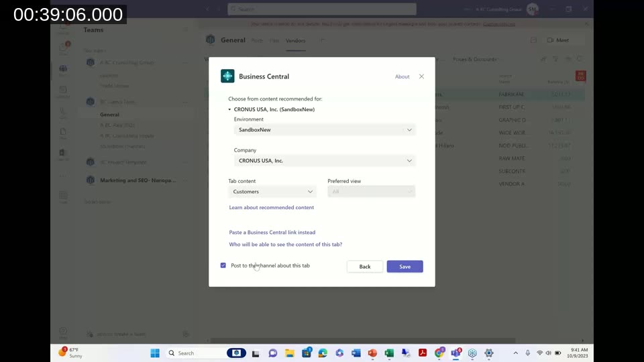Click the Meet button in the channel header
The image size is (644, 362).
click(x=558, y=40)
